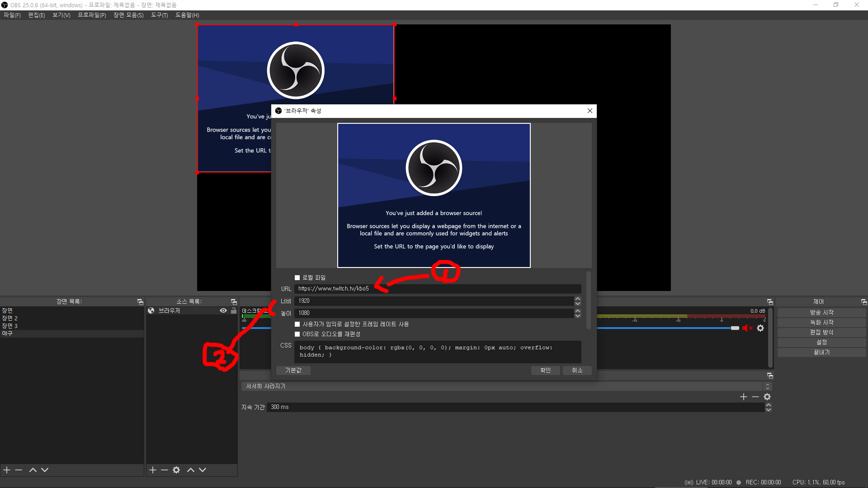Viewport: 868px width, 488px height.
Task: Click the 확인 button in dialog
Action: 545,371
